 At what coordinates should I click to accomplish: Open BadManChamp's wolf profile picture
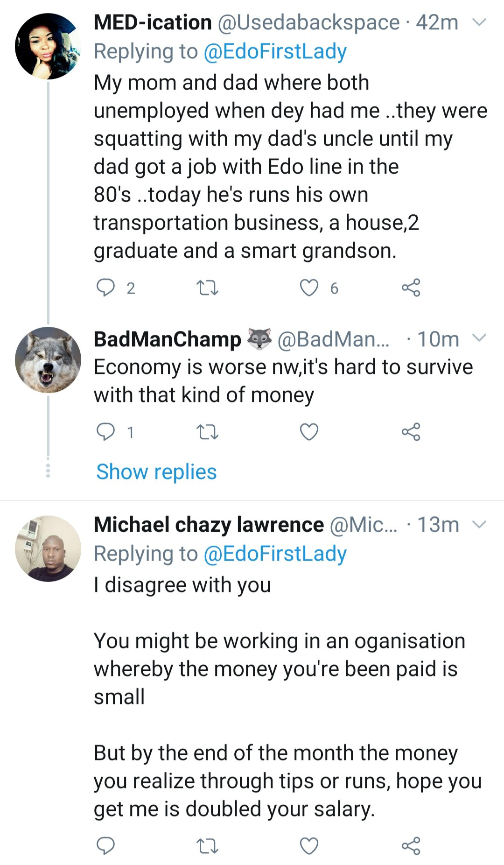click(x=48, y=359)
